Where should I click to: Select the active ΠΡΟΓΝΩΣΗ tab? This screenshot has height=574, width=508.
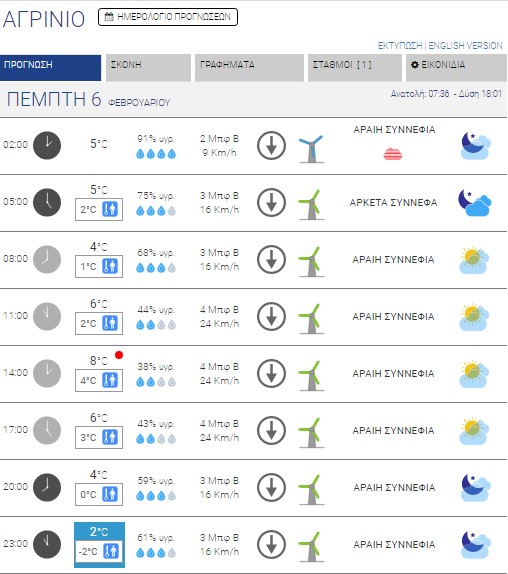coord(51,68)
